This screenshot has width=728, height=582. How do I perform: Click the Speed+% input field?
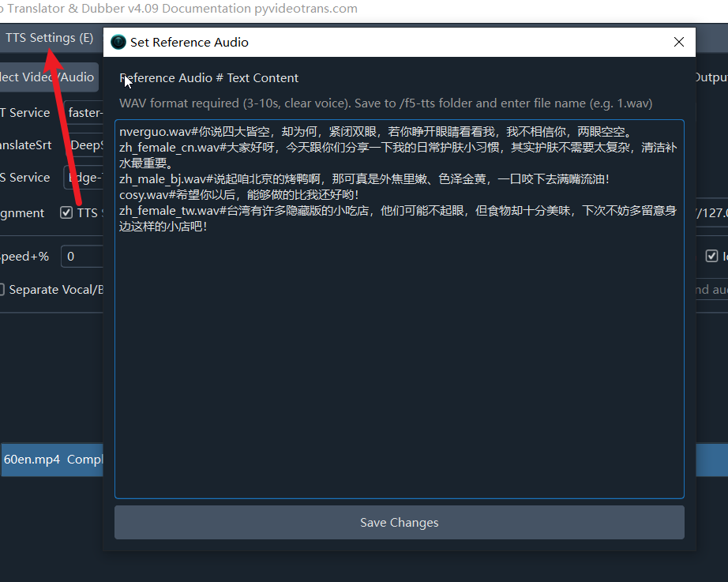[x=82, y=257]
